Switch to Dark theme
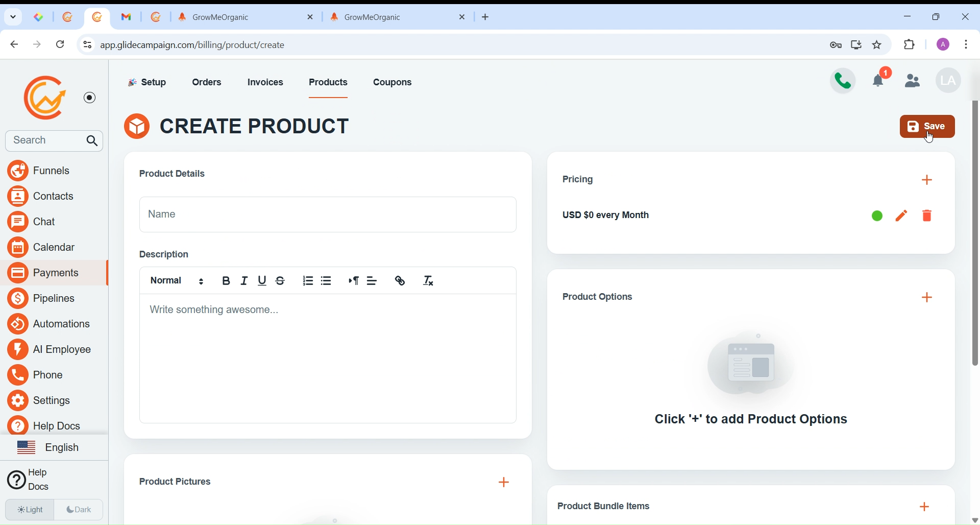The width and height of the screenshot is (980, 525). pos(80,510)
